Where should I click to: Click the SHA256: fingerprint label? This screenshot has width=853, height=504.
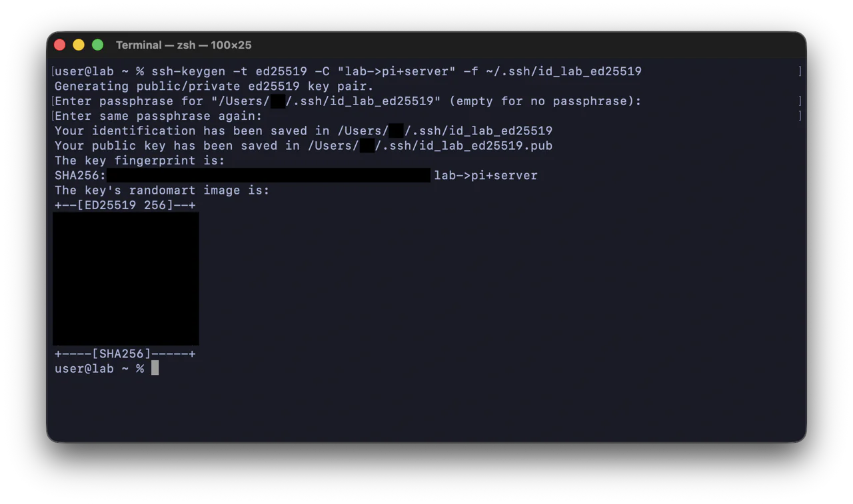click(81, 176)
